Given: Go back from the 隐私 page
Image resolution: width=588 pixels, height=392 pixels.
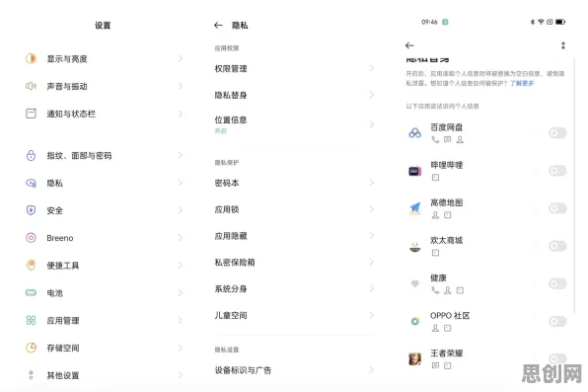Looking at the screenshot, I should 218,25.
